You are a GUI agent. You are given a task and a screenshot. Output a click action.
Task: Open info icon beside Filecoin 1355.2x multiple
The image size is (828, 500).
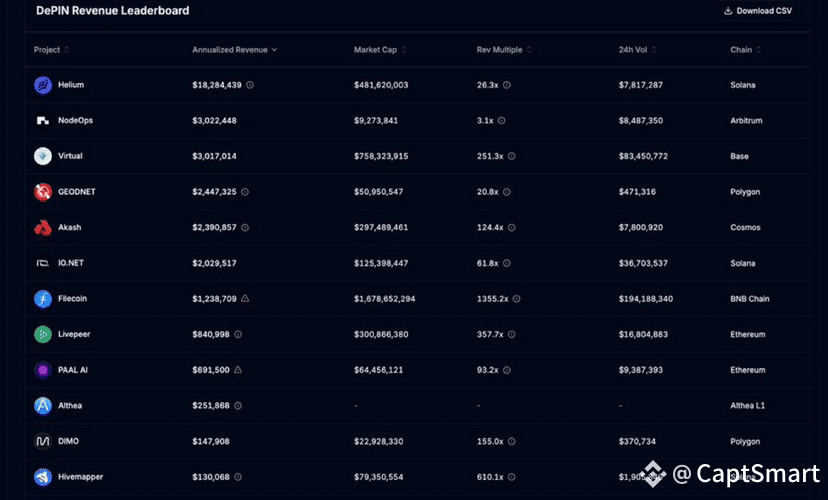tap(516, 299)
